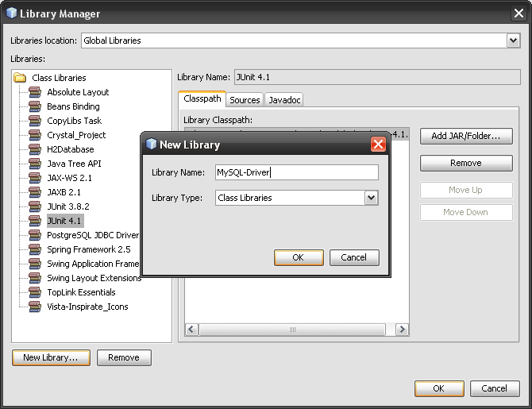Screen dimensions: 532x409
Task: Click the classpath scrollbar right arrow
Action: [x=403, y=329]
